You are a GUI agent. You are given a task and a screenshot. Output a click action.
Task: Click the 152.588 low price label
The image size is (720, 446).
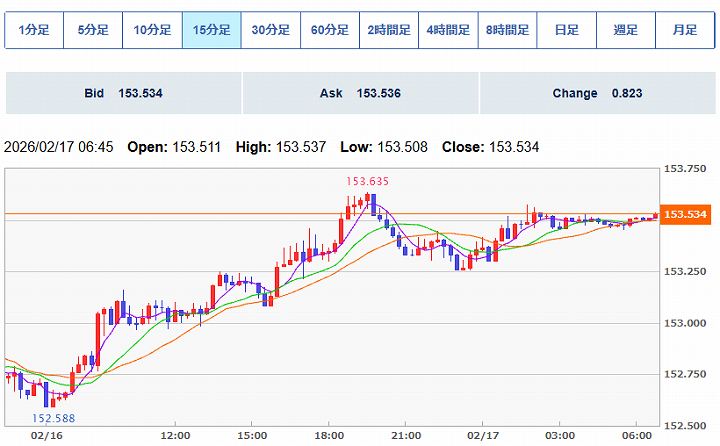(55, 418)
